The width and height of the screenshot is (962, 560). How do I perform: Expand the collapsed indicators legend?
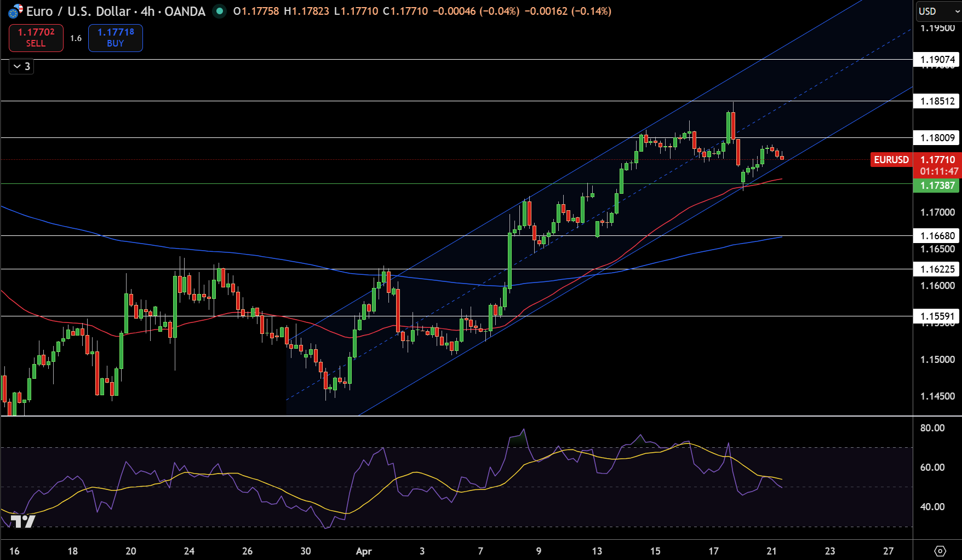[x=21, y=66]
